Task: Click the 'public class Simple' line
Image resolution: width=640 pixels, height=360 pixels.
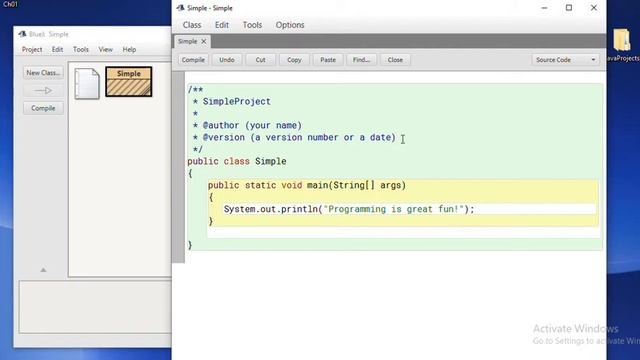Action: click(x=237, y=161)
